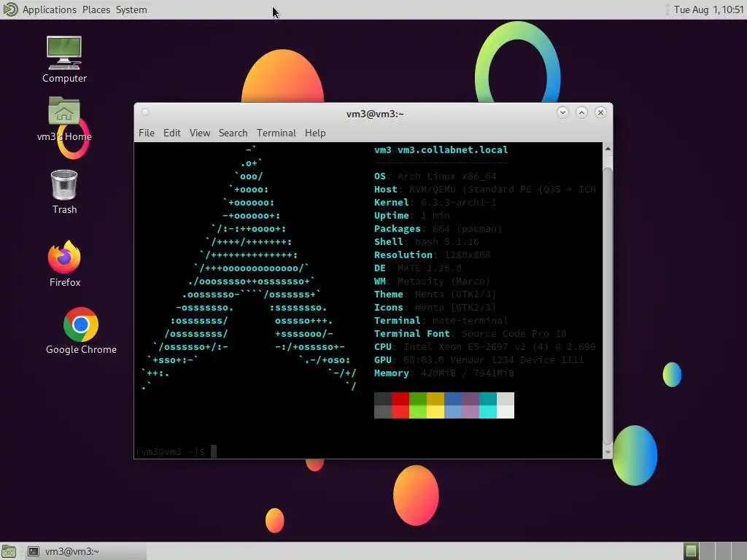Click the 'Kernel' line in terminal
Screen dimensions: 747x560
click(436, 203)
